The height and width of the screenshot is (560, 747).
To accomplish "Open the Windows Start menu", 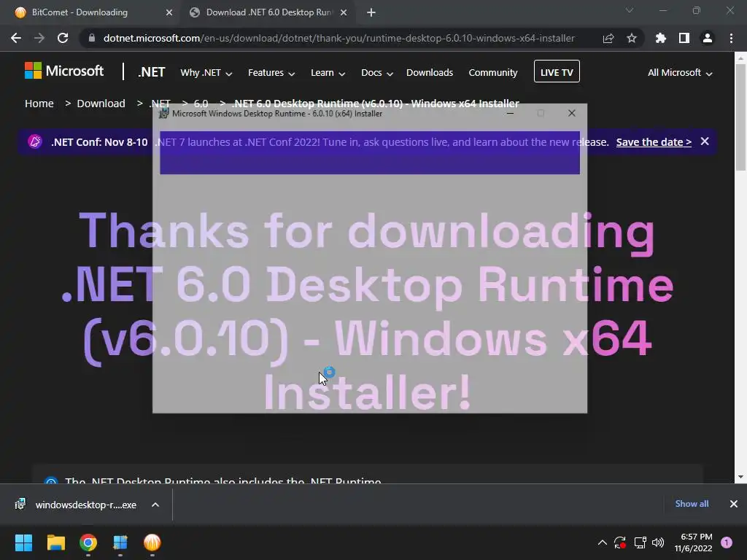I will pos(23,542).
